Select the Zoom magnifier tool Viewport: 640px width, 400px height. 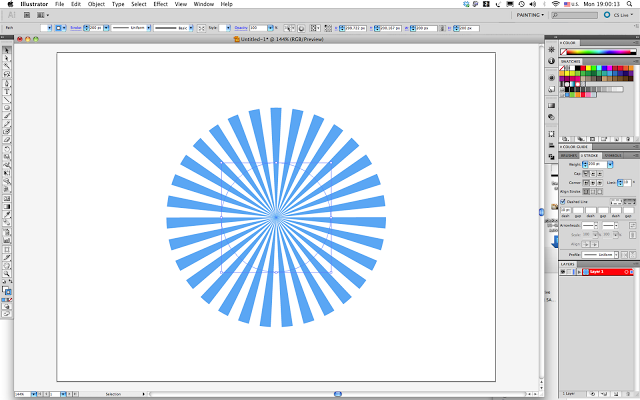pos(6,274)
